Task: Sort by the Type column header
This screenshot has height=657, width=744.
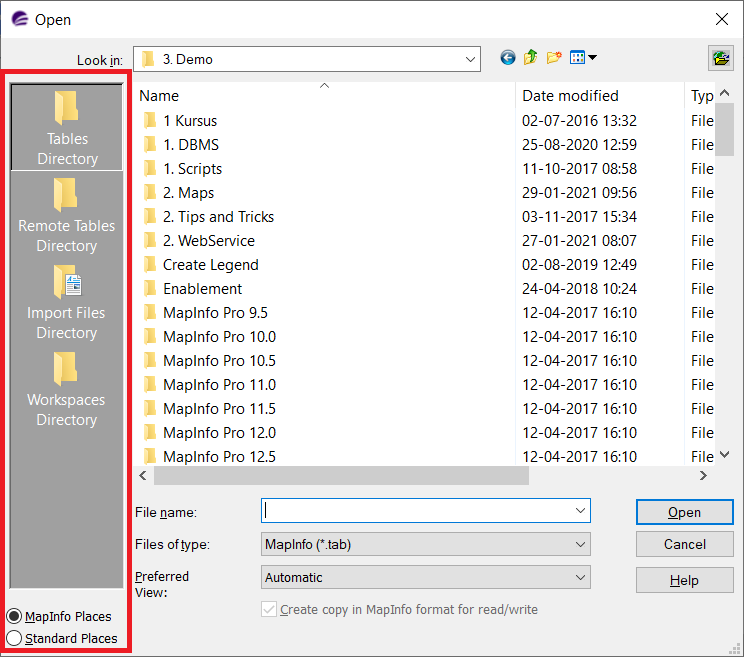Action: (701, 96)
